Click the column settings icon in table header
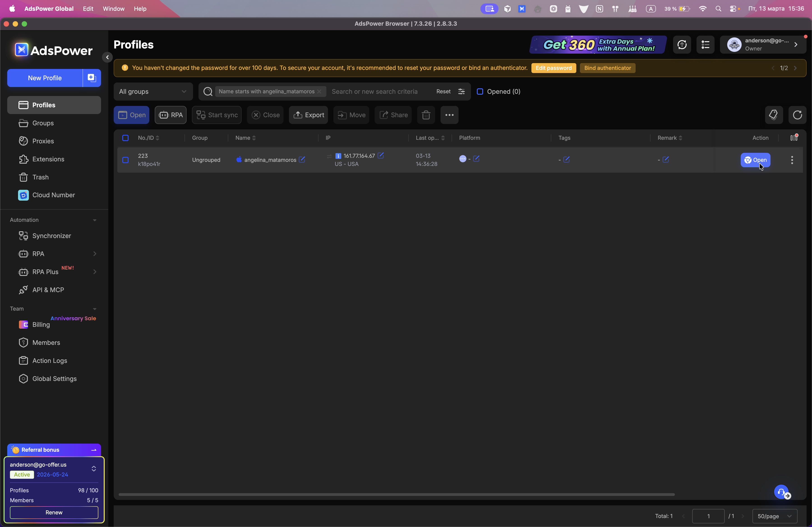The height and width of the screenshot is (527, 812). point(794,138)
